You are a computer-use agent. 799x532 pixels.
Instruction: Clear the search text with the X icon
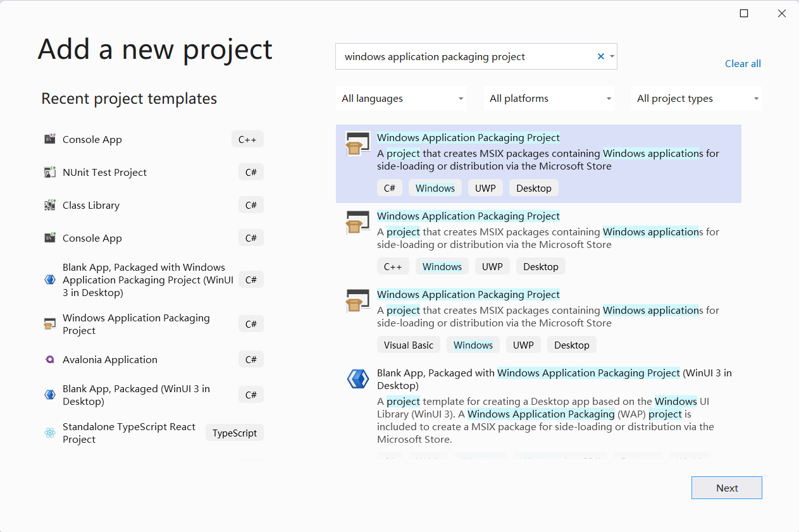point(601,56)
